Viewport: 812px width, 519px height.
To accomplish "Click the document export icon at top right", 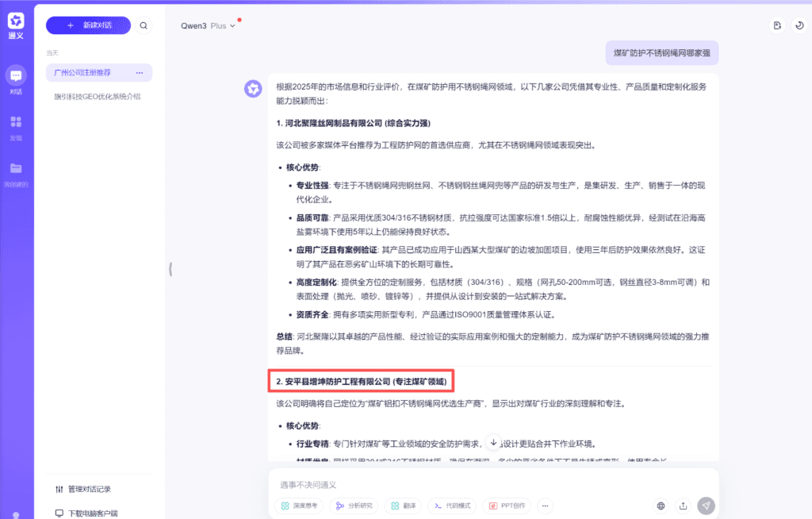I will point(776,25).
